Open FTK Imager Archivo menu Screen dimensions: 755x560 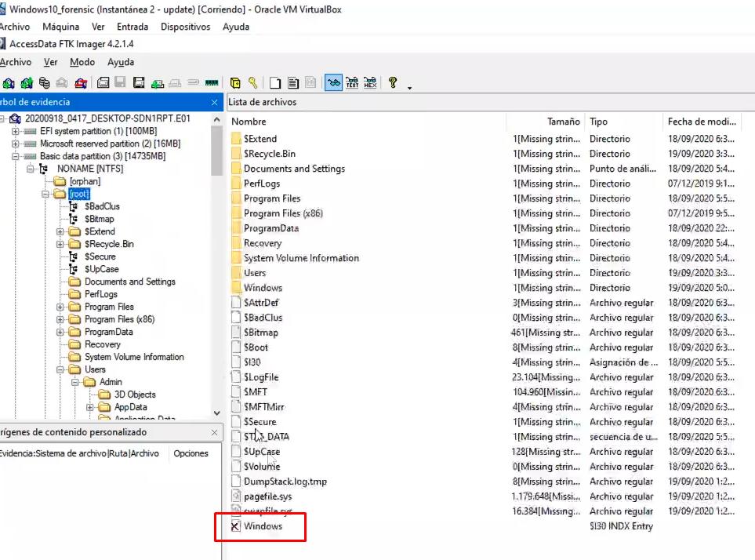coord(16,62)
